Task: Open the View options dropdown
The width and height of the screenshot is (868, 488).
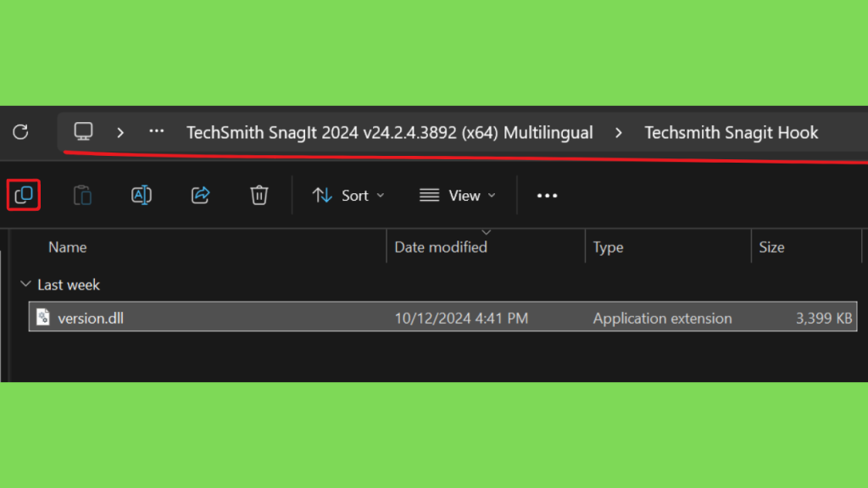Action: [x=457, y=196]
